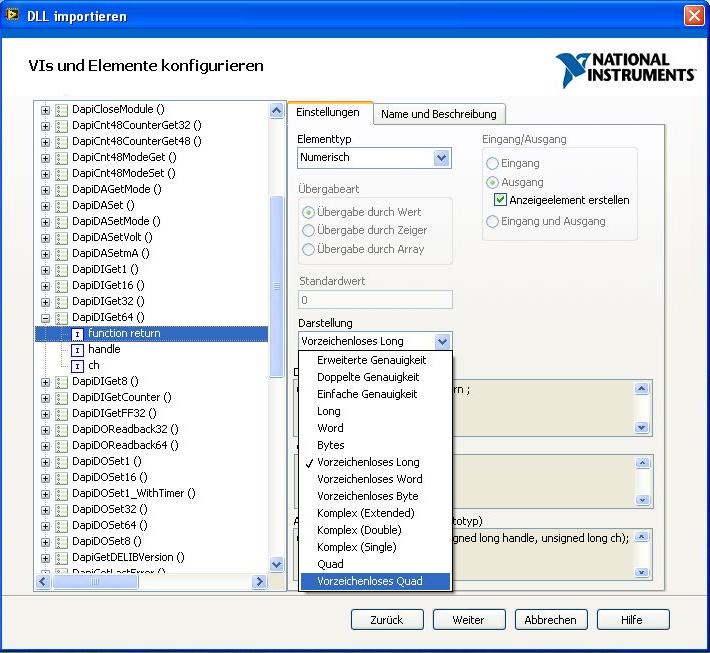Select Doppelte Genauigkeit in the dropdown list
Viewport: 710px width, 653px height.
pos(368,377)
